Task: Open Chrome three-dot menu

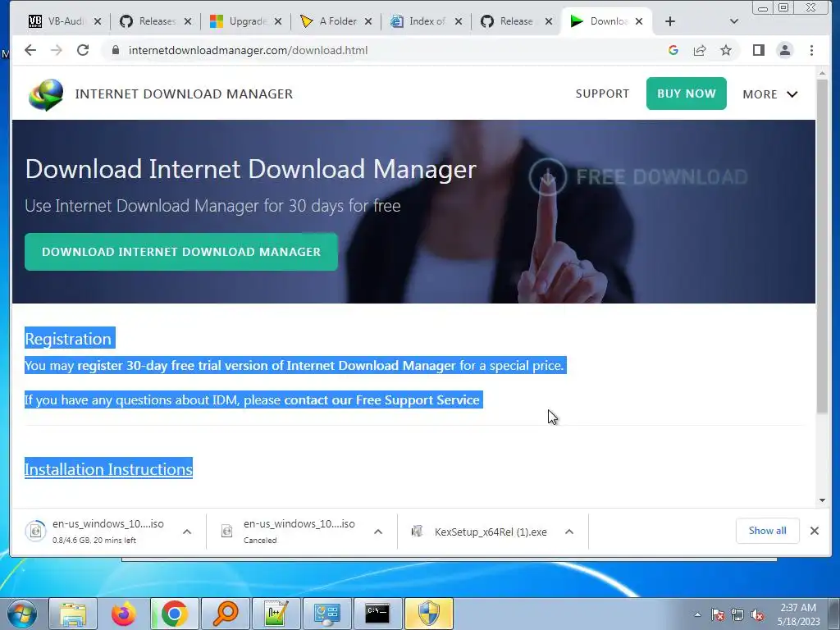Action: (x=811, y=50)
